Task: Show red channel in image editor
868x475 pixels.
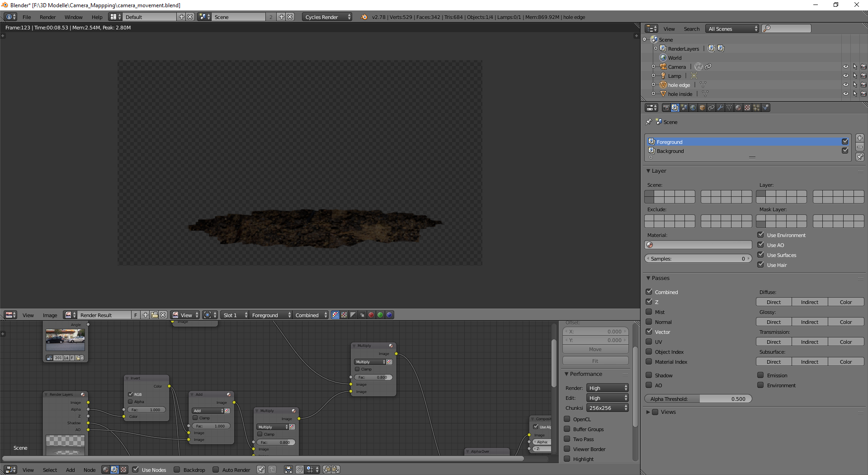Action: click(x=371, y=315)
